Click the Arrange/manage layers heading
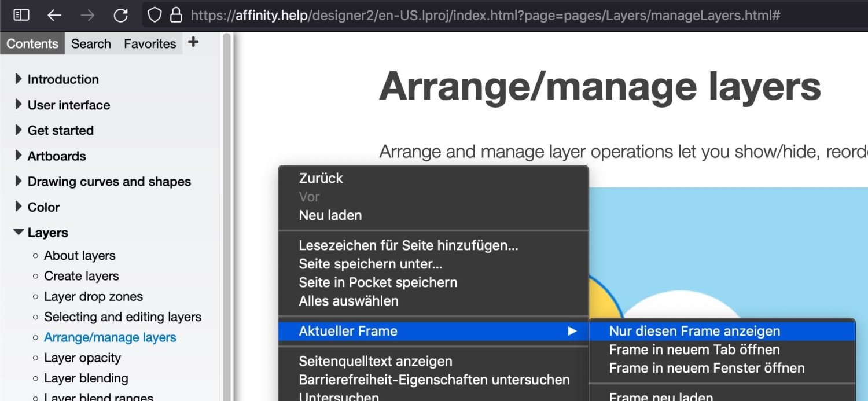Viewport: 868px width, 401px height. (600, 86)
